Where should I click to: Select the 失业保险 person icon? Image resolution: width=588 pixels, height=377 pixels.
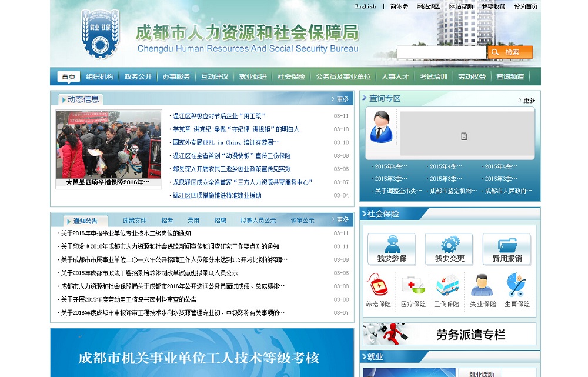(x=482, y=285)
